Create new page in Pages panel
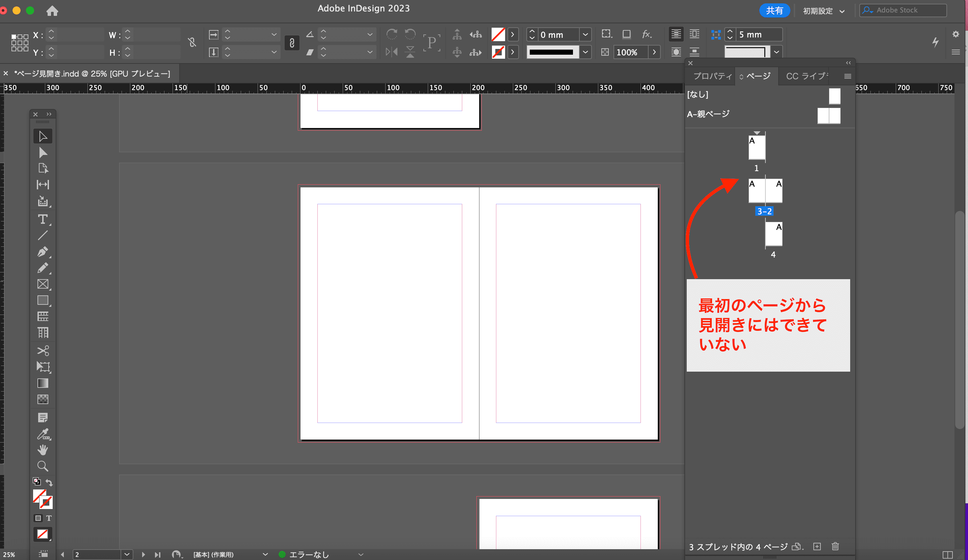This screenshot has width=968, height=560. pyautogui.click(x=817, y=546)
